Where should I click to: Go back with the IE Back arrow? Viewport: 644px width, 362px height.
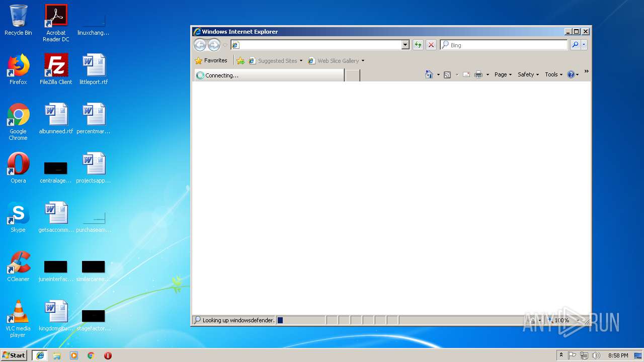200,45
